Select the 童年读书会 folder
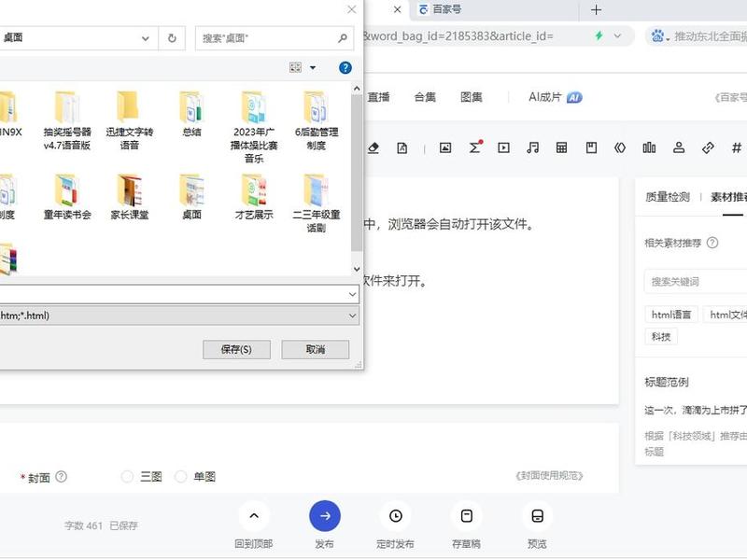This screenshot has height=560, width=747. point(67,197)
